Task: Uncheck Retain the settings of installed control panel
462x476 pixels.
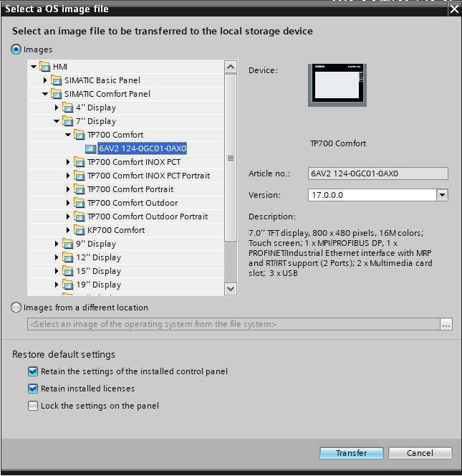Action: tap(33, 371)
